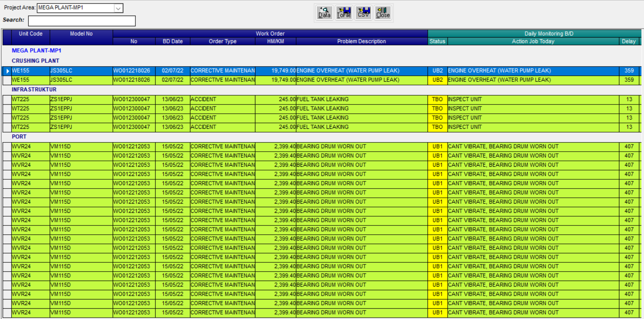Select the CRUSHING PLANT group heading

[x=35, y=61]
